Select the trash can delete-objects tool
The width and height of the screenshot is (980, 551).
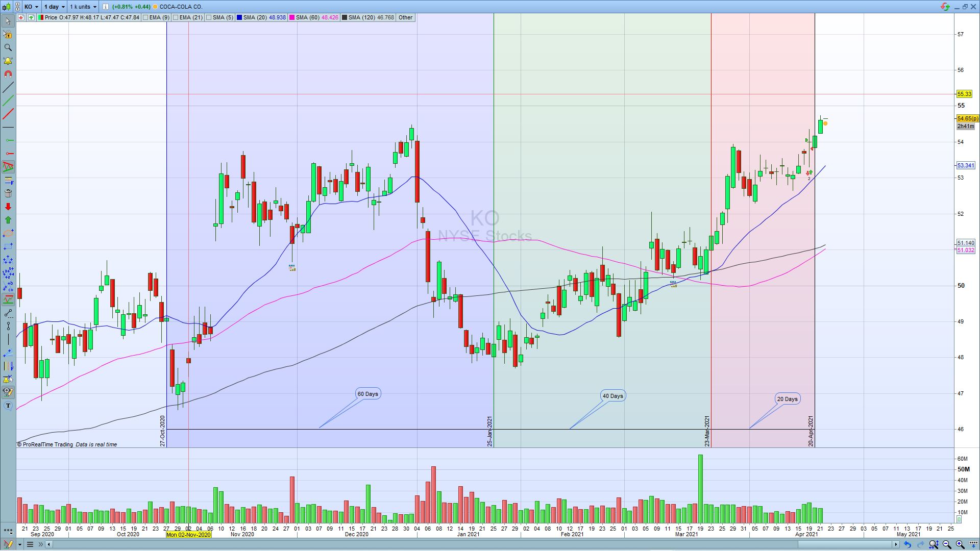point(8,193)
